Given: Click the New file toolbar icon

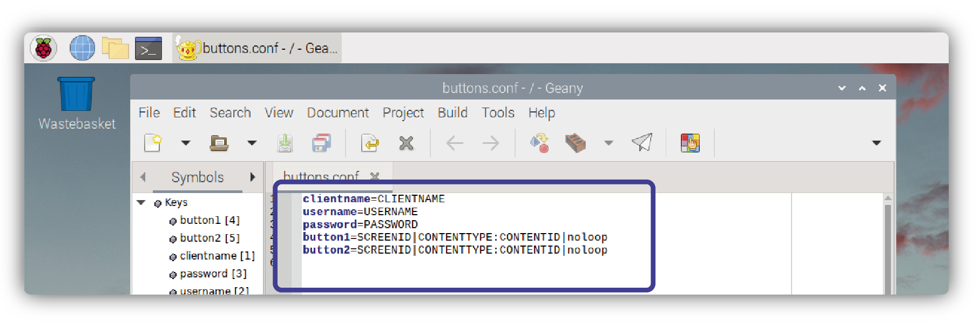Looking at the screenshot, I should click(x=153, y=143).
